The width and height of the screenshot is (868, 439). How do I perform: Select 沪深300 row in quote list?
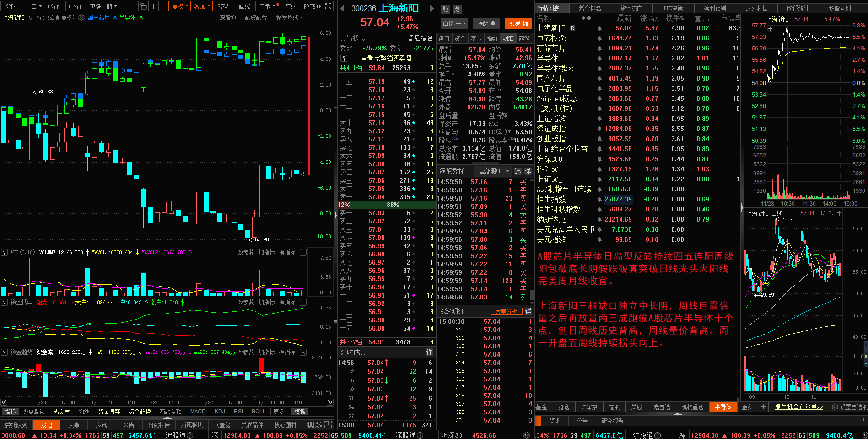(638, 159)
